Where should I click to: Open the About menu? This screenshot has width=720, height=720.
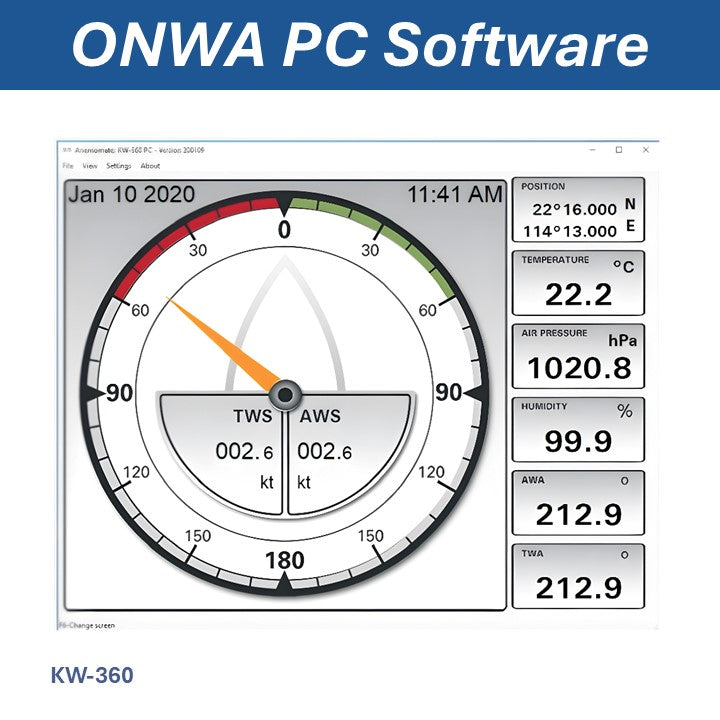click(x=150, y=166)
